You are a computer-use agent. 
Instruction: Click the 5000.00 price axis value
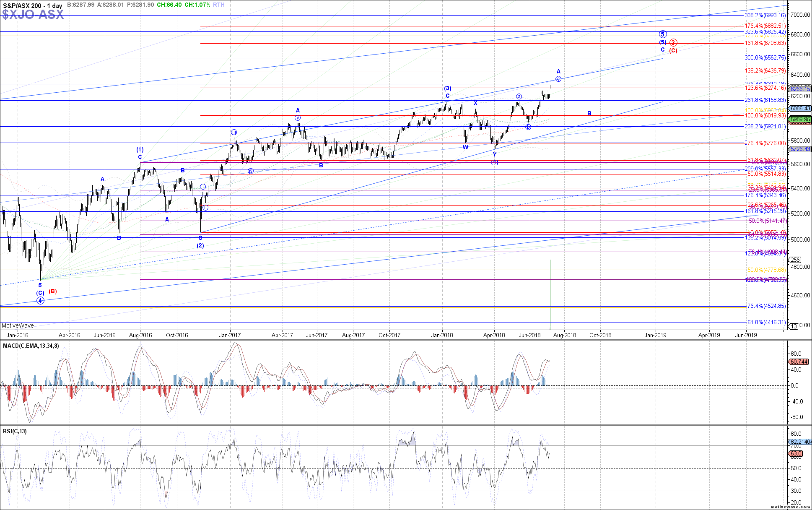pyautogui.click(x=800, y=239)
